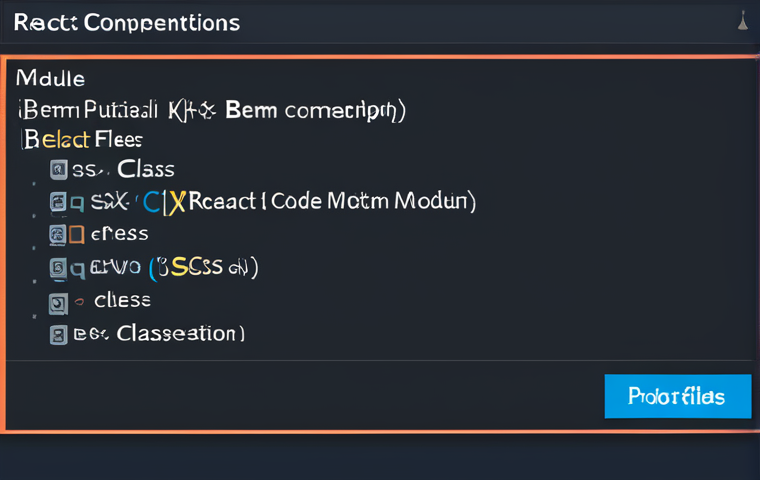Toggle the teal checkbox next to 'SX'
The height and width of the screenshot is (480, 760).
[77, 203]
